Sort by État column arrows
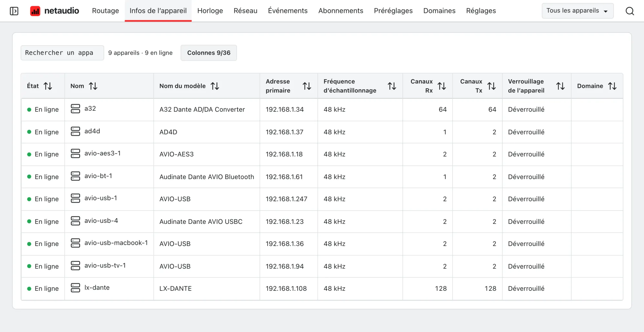644x332 pixels. tap(48, 86)
